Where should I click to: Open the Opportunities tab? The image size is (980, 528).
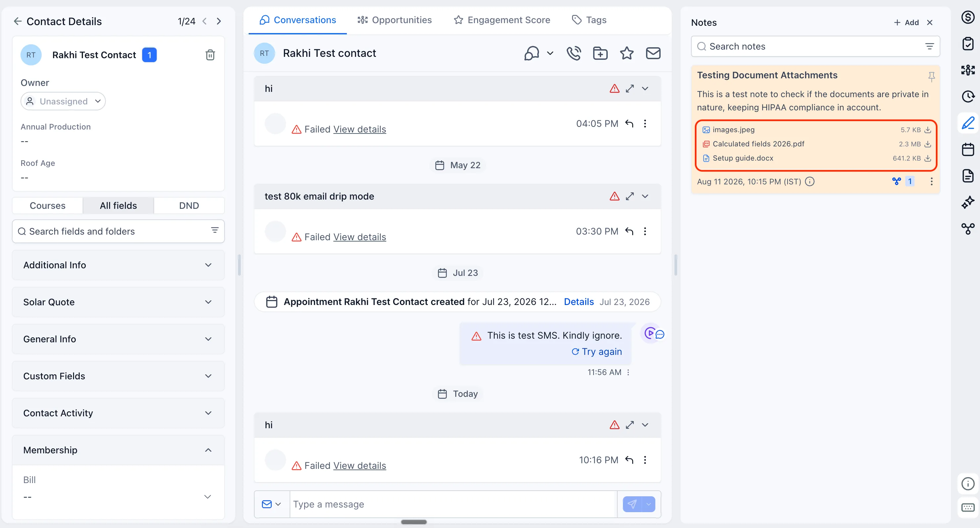click(x=394, y=20)
